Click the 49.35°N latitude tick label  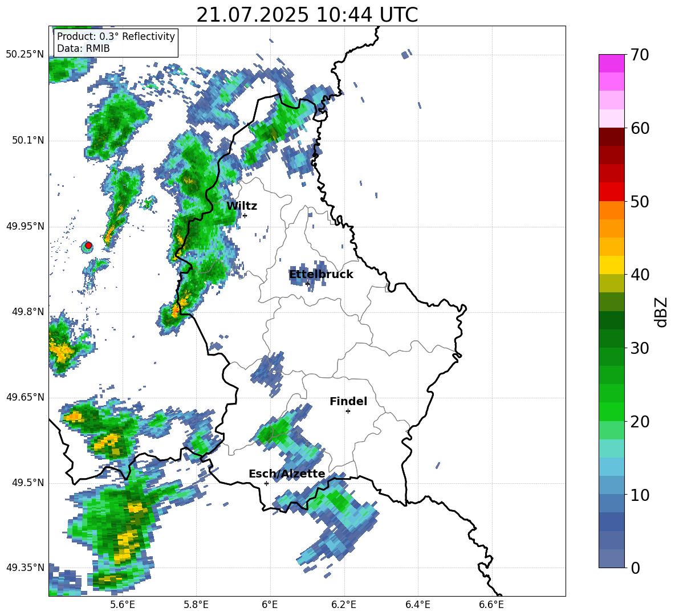point(25,568)
